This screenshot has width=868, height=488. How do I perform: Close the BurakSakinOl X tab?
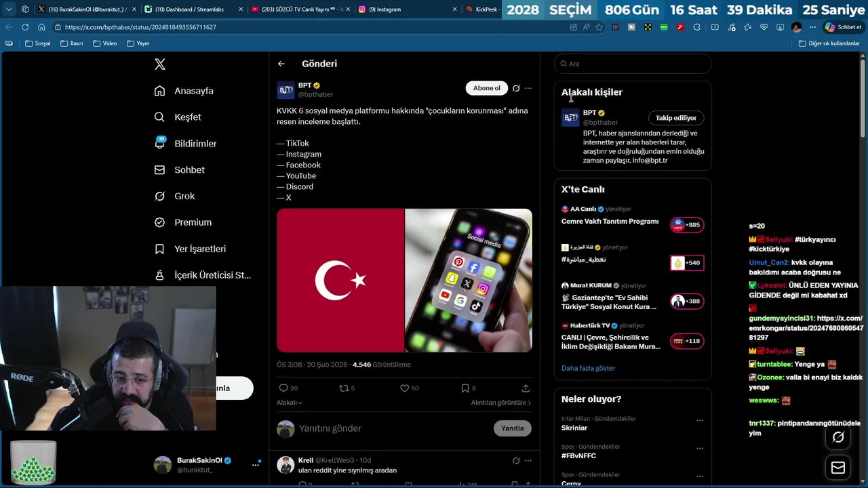click(x=134, y=9)
